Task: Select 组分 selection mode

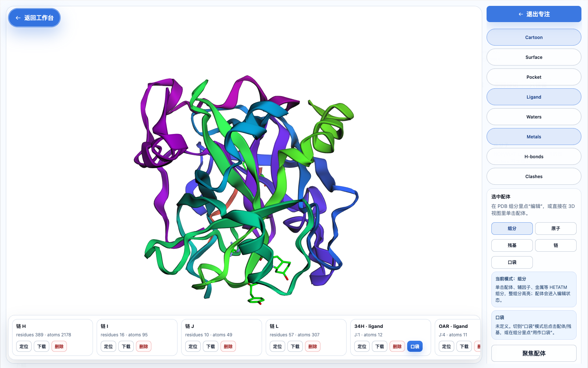Action: click(x=512, y=229)
